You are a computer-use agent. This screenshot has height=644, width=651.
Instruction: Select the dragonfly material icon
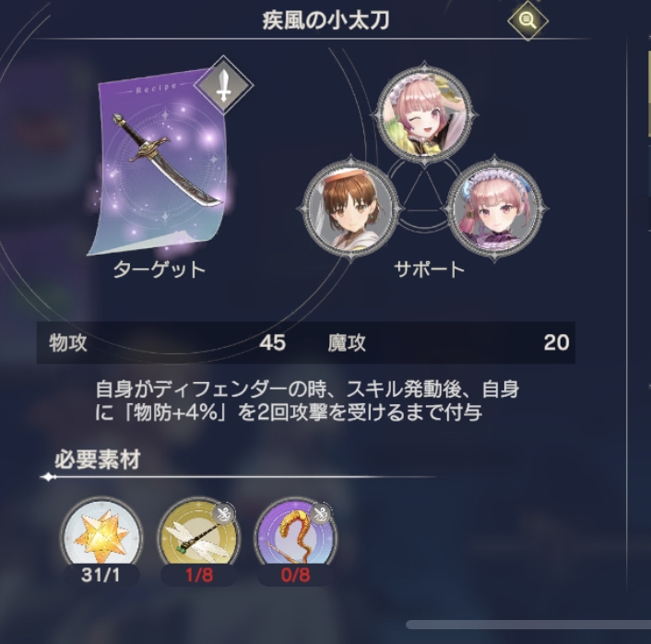(x=198, y=537)
